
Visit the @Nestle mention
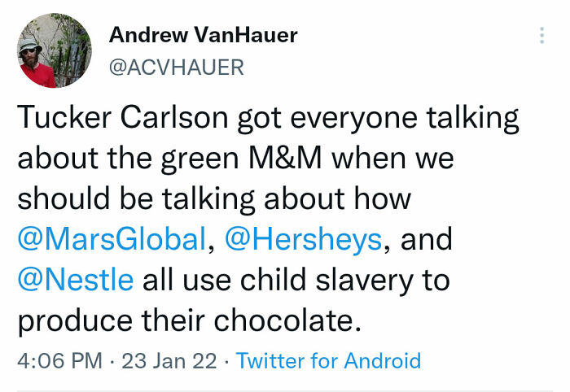point(76,279)
